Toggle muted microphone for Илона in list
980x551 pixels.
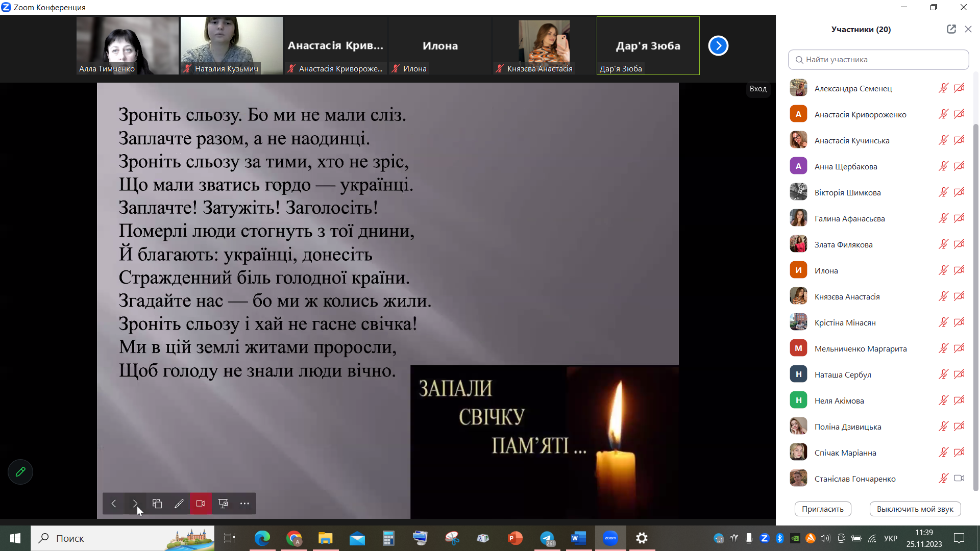943,270
